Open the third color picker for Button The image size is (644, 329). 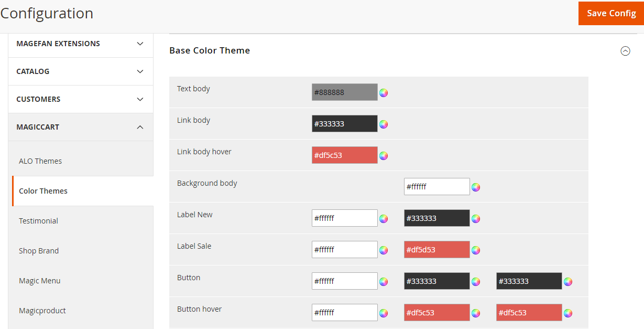tap(568, 281)
